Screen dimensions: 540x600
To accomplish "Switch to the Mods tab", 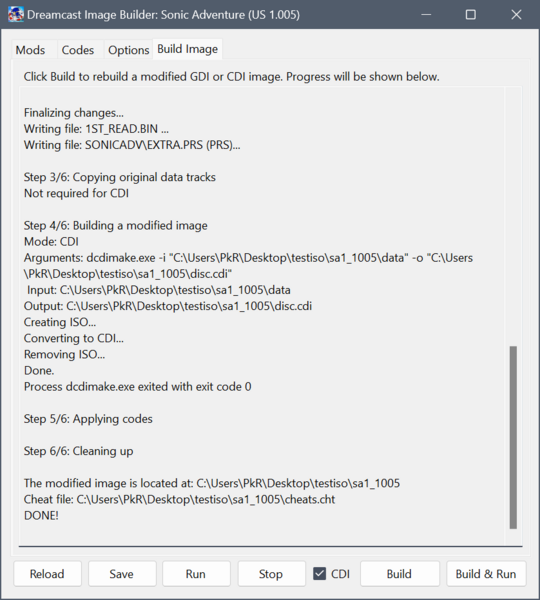I will (x=30, y=50).
